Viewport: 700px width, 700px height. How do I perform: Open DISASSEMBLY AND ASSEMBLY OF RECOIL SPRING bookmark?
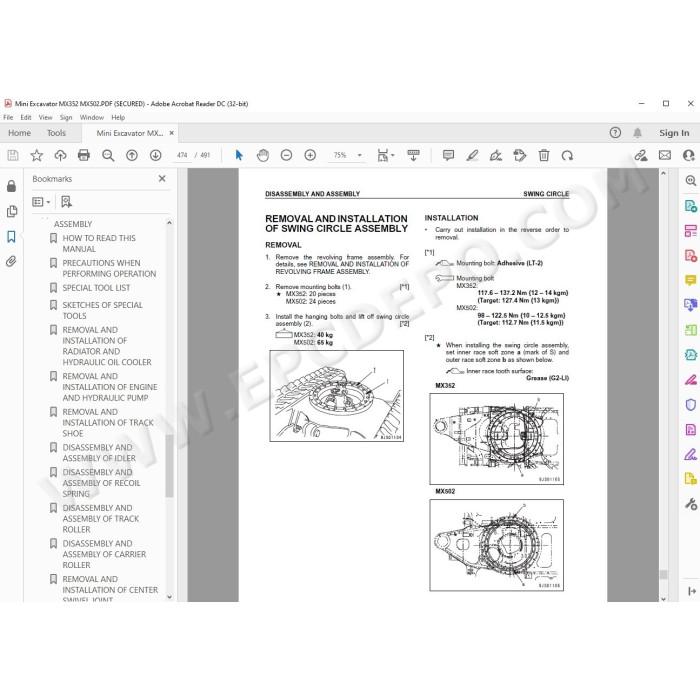point(101,483)
